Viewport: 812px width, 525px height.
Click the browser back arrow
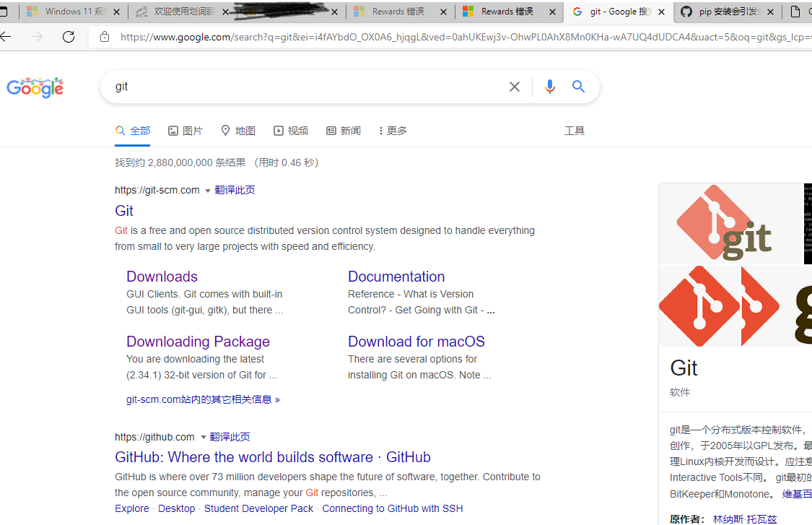tap(6, 37)
